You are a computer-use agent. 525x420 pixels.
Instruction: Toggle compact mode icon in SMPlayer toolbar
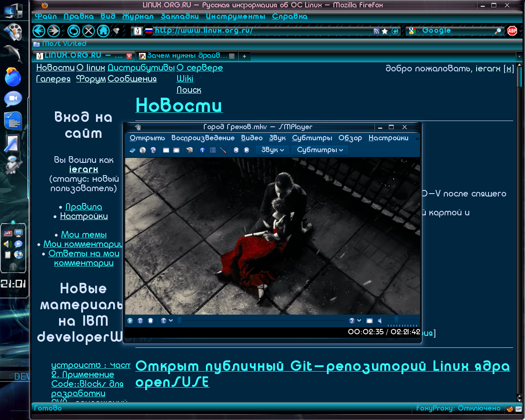point(166,150)
